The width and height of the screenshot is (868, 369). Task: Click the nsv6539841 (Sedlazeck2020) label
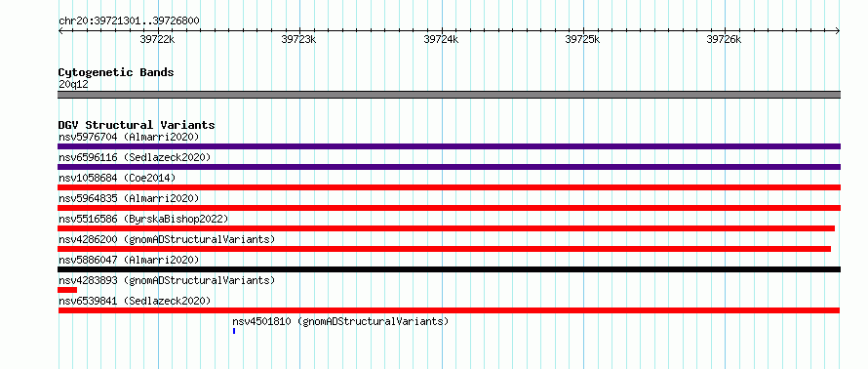pyautogui.click(x=135, y=301)
